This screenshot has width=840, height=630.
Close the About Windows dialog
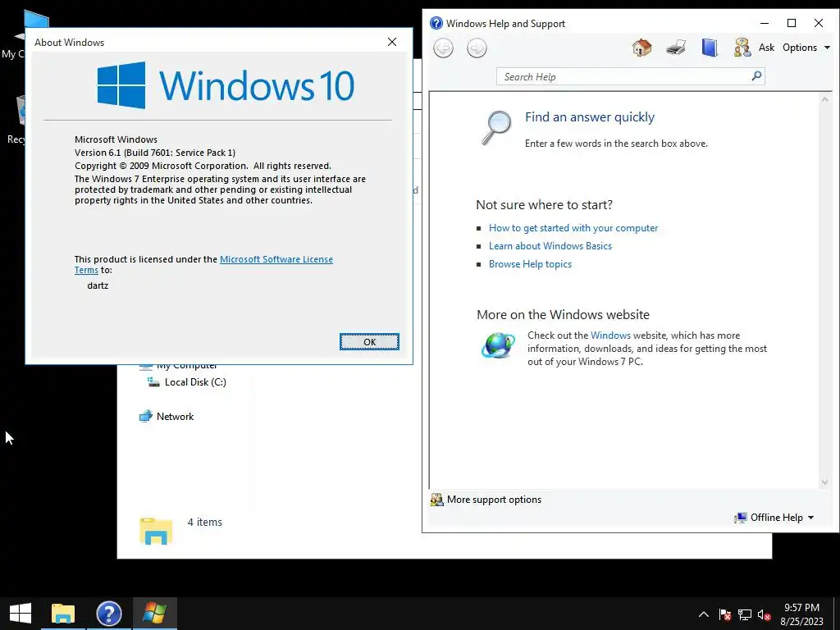[x=392, y=42]
